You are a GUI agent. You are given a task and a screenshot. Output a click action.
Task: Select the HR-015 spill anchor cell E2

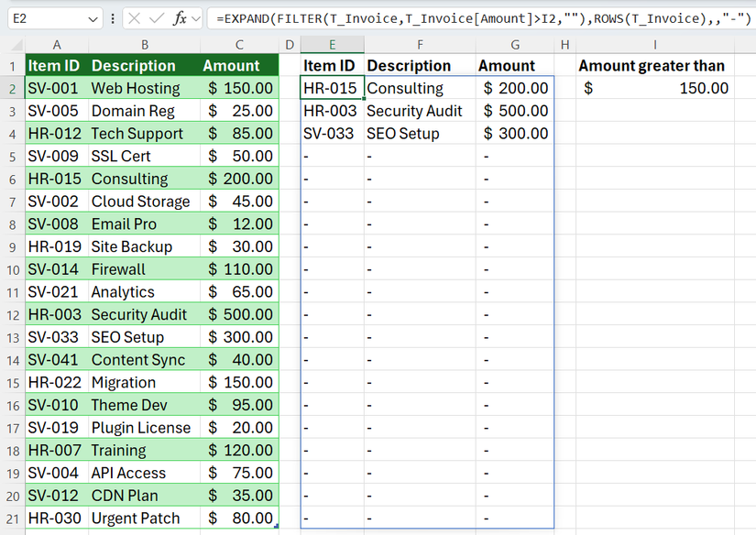pyautogui.click(x=332, y=88)
